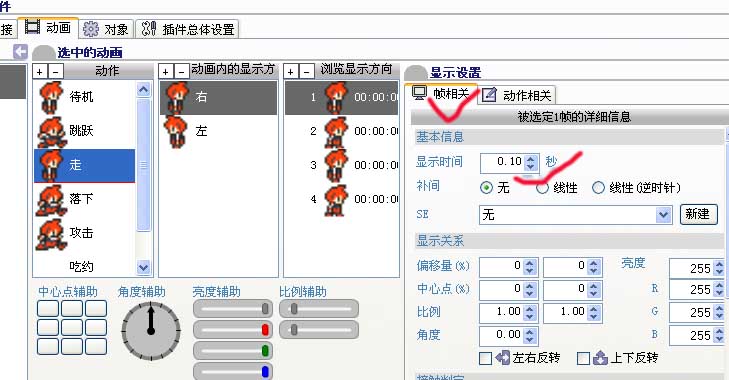Remove a frame in 浏览显示方向 list
The height and width of the screenshot is (380, 729).
(306, 72)
